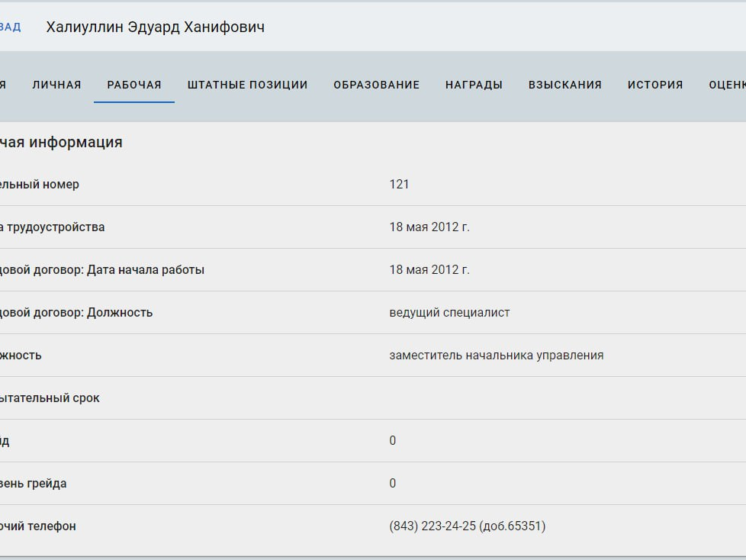View the ИСТОРИЯ tab
The width and height of the screenshot is (746, 560).
click(x=655, y=85)
